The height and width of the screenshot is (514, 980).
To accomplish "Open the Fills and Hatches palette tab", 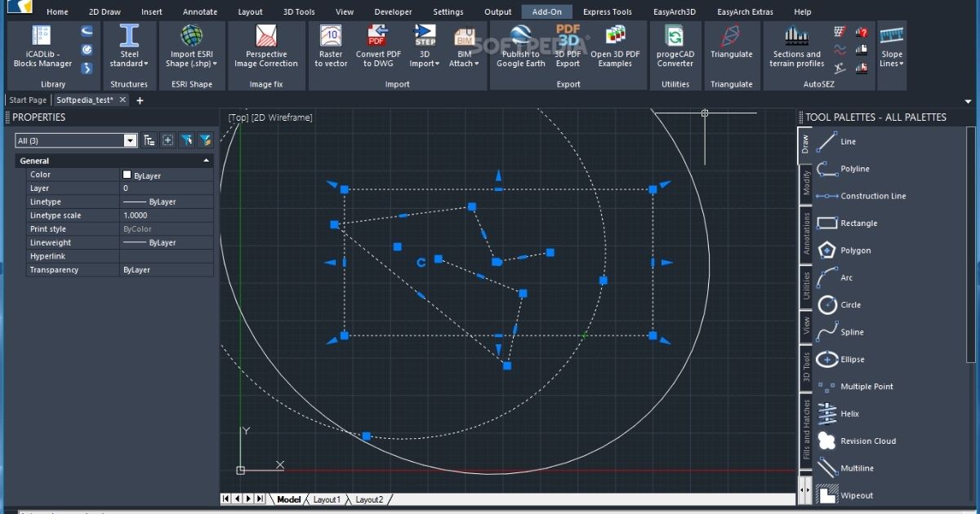I will coord(806,430).
